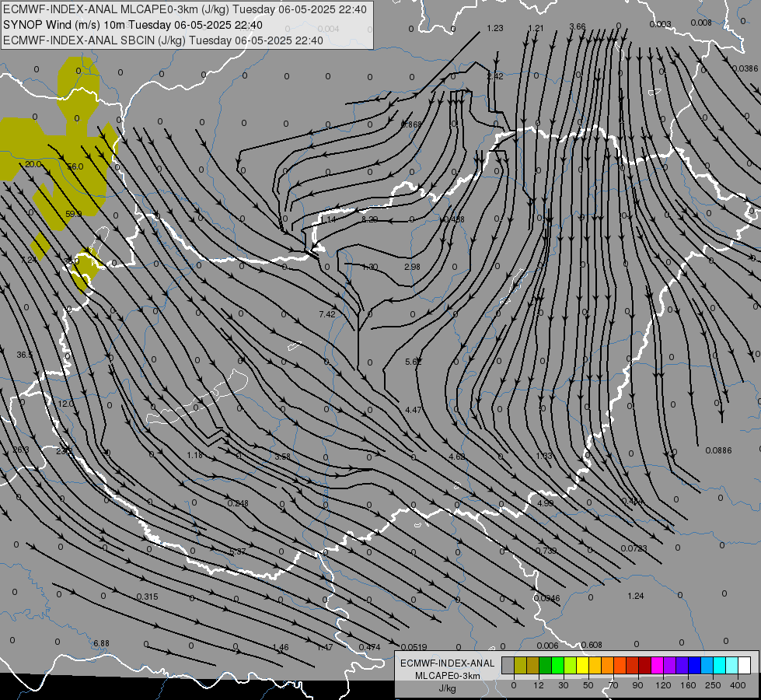Image resolution: width=761 pixels, height=700 pixels.
Task: Click legend tick label 50
Action: 588,685
